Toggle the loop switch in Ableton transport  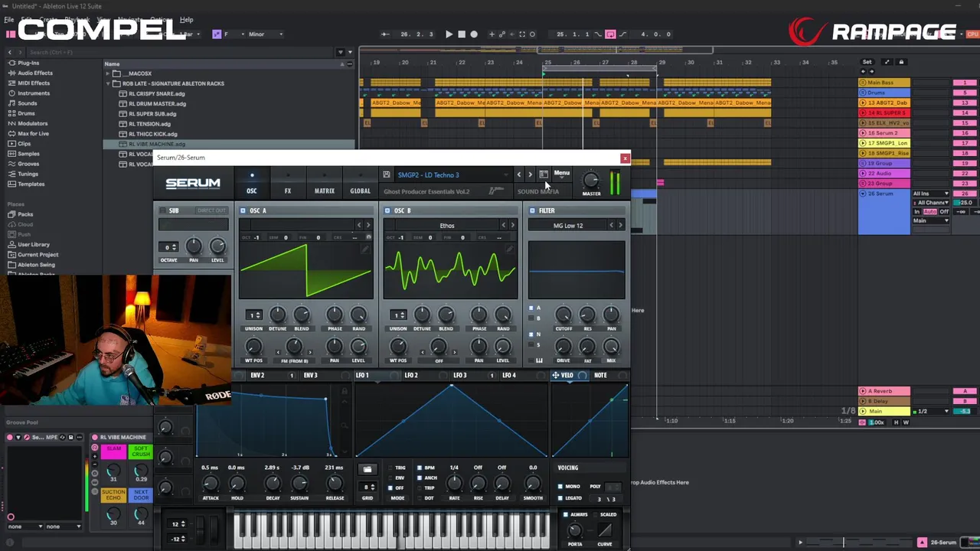click(x=610, y=34)
